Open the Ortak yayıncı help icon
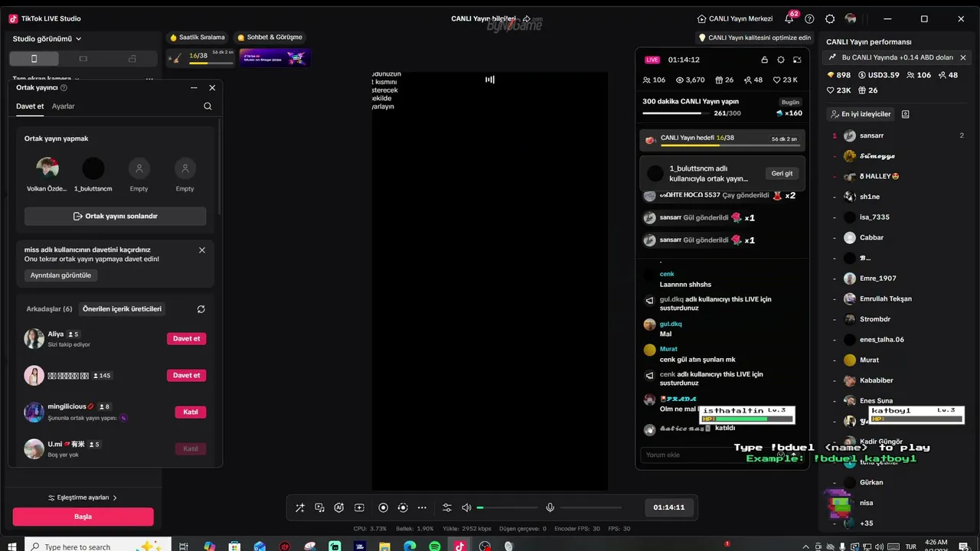Image resolution: width=980 pixels, height=551 pixels. point(64,88)
